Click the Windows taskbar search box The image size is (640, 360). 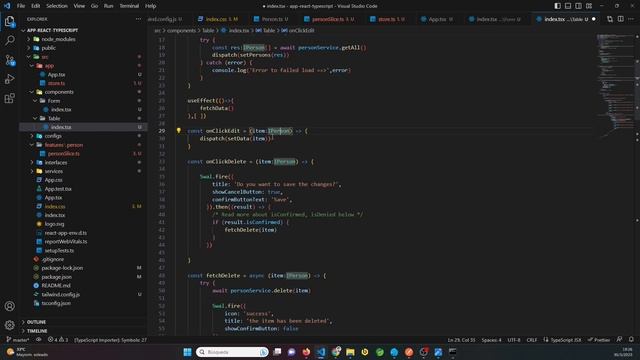click(232, 352)
